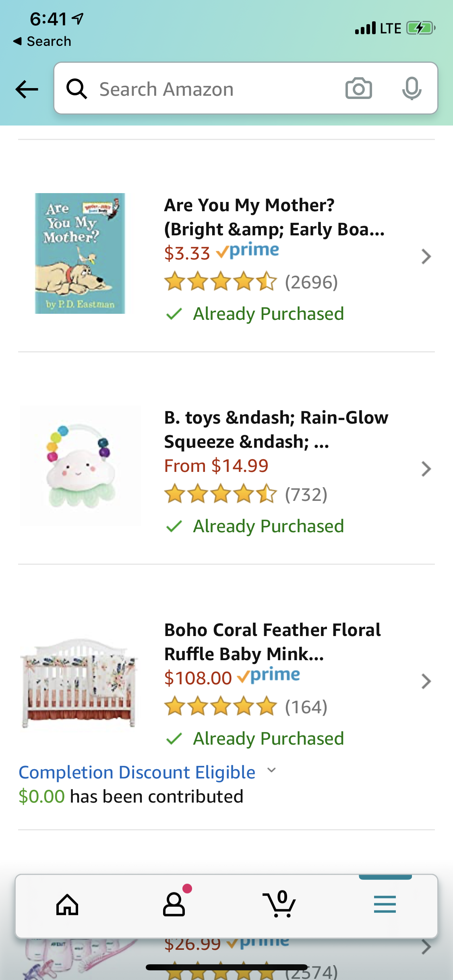The image size is (453, 980).
Task: Expand Completion Discount Eligible dropdown
Action: (x=272, y=770)
